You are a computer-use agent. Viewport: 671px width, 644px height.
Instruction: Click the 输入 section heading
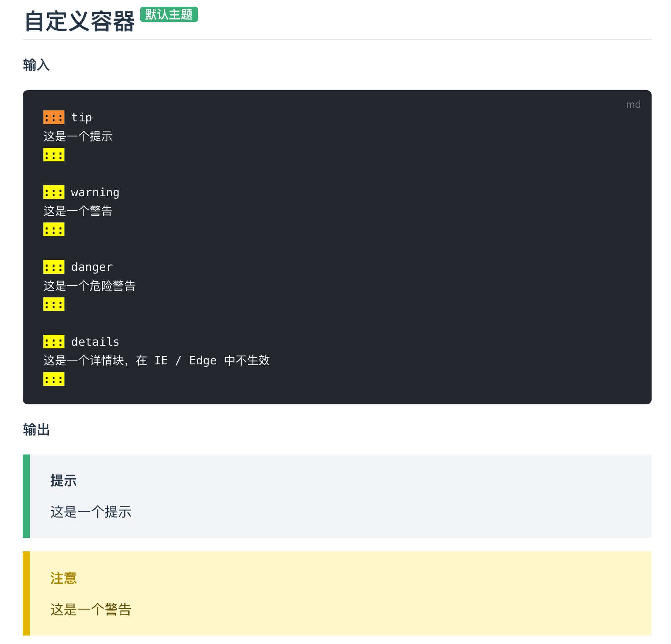click(x=36, y=65)
